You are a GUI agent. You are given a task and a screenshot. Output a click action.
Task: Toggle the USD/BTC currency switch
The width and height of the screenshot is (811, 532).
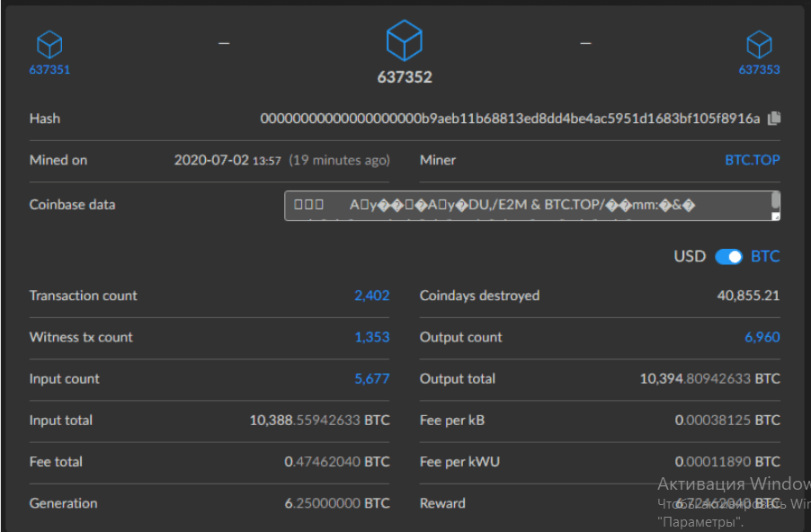(x=728, y=256)
